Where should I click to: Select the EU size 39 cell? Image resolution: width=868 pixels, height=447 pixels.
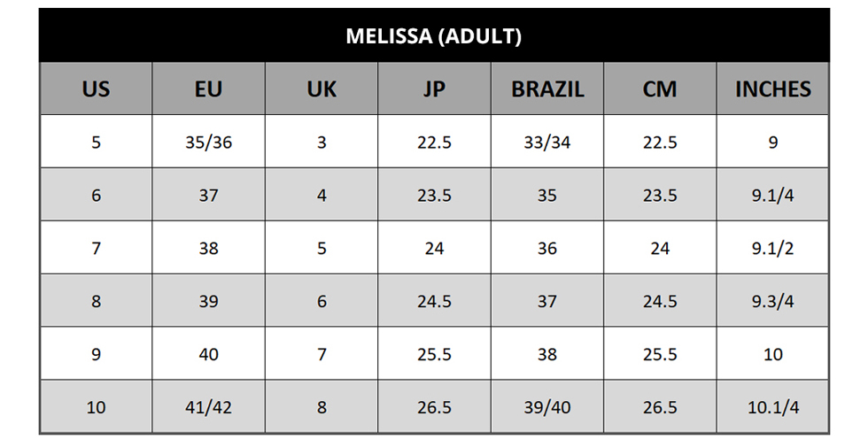(x=208, y=301)
